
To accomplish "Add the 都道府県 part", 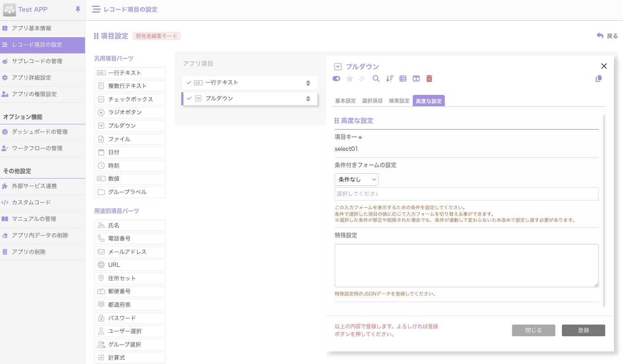I will (130, 305).
